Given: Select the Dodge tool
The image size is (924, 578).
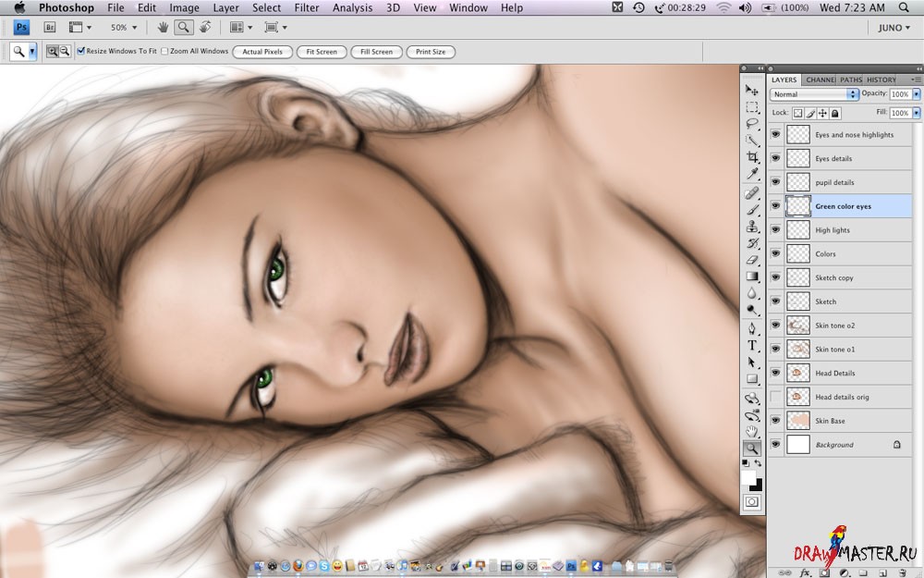Looking at the screenshot, I should (752, 309).
